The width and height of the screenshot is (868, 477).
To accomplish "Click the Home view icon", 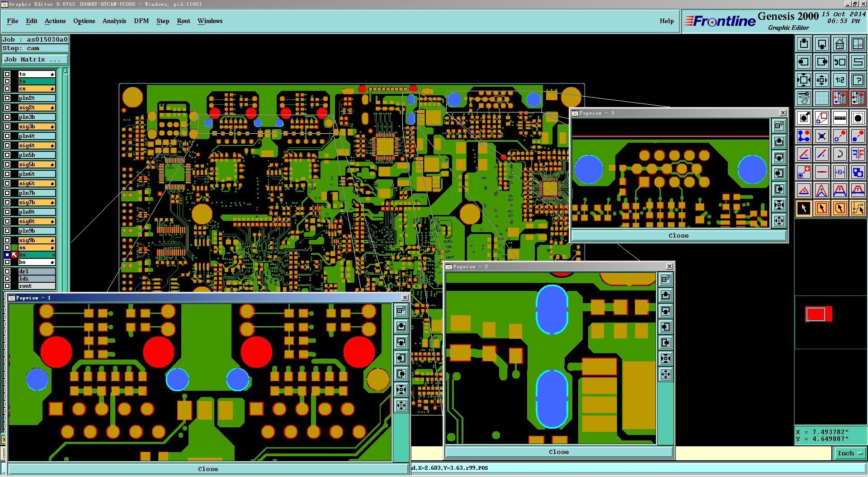I will click(x=840, y=44).
